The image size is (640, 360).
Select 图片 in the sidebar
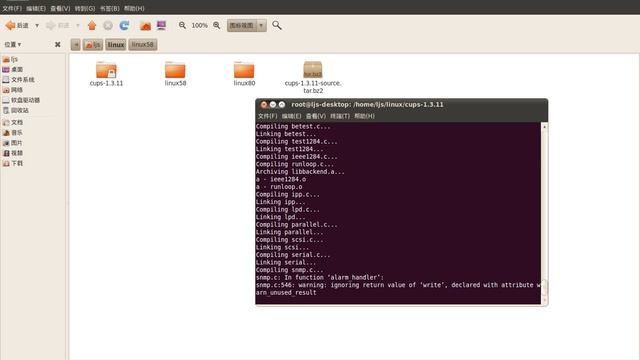point(13,143)
